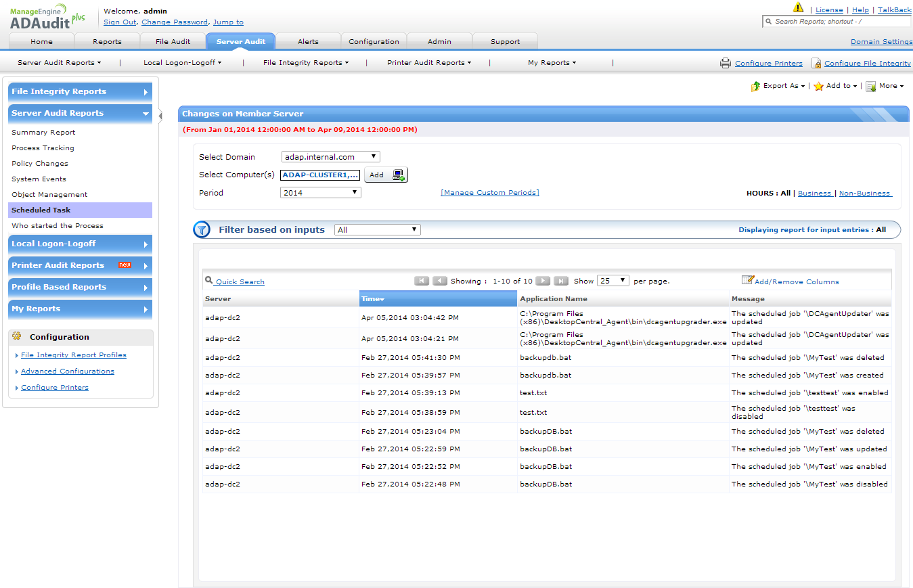
Task: Click the Select Computer(s) input field
Action: coord(321,175)
